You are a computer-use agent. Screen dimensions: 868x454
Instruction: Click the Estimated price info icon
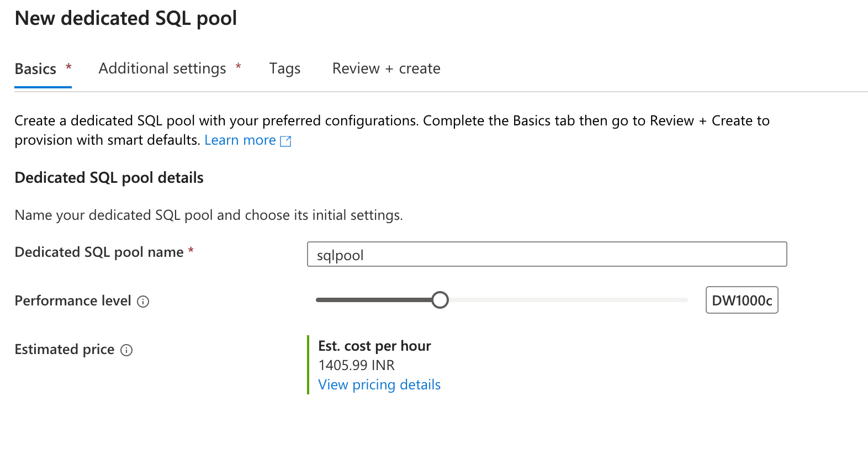click(126, 350)
